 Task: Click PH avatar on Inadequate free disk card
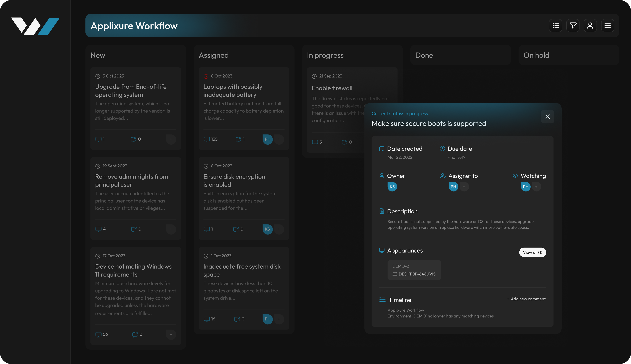(x=267, y=319)
